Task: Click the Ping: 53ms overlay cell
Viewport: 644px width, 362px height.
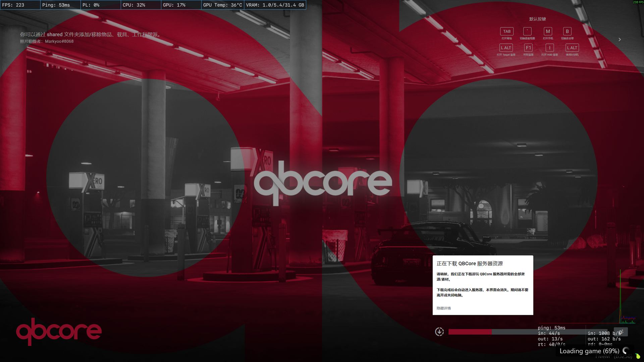Action: pyautogui.click(x=61, y=5)
